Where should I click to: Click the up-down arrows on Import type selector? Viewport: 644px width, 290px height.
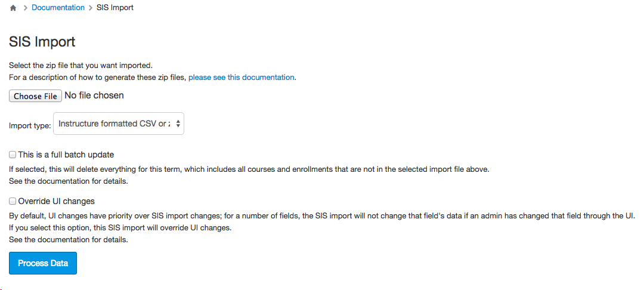click(178, 124)
